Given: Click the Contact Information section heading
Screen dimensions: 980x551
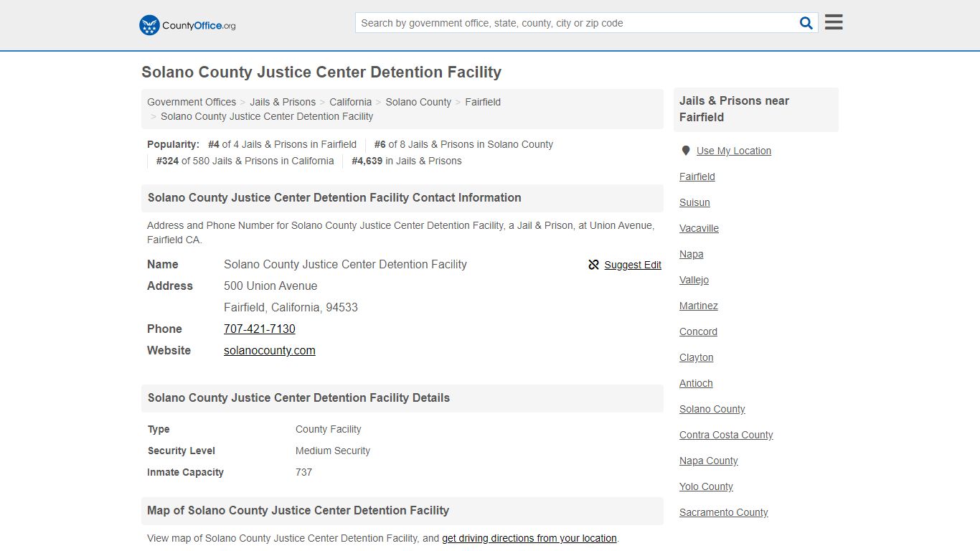Looking at the screenshot, I should (x=334, y=198).
